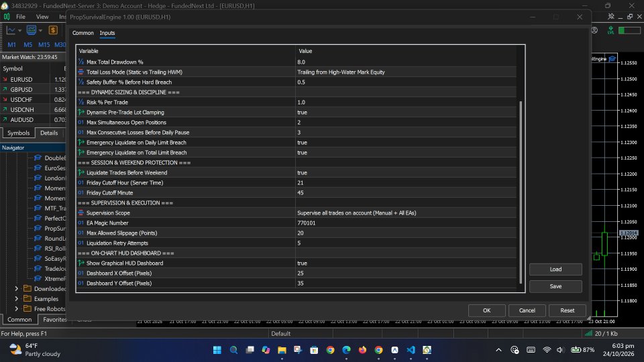The image size is (644, 362).
Task: Open the Wi-Fi icon in system tray
Action: coord(547,350)
